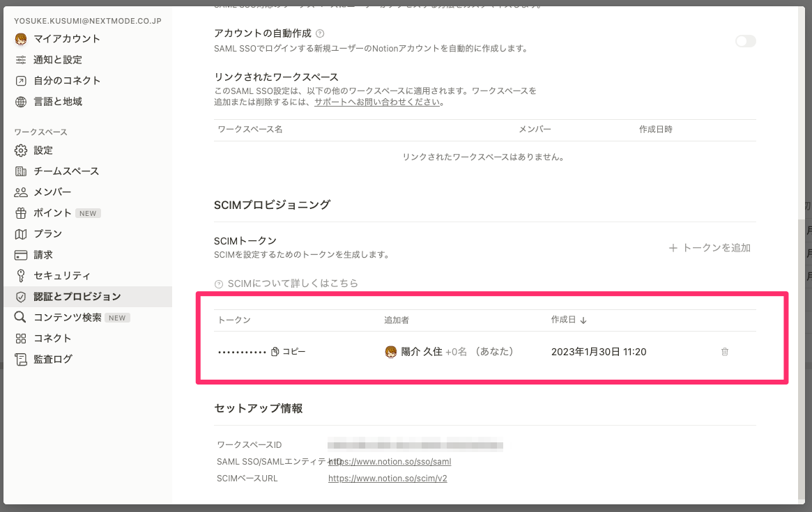Toggle the 作成日 sort order arrow
Viewport: 812px width, 512px height.
pos(583,319)
